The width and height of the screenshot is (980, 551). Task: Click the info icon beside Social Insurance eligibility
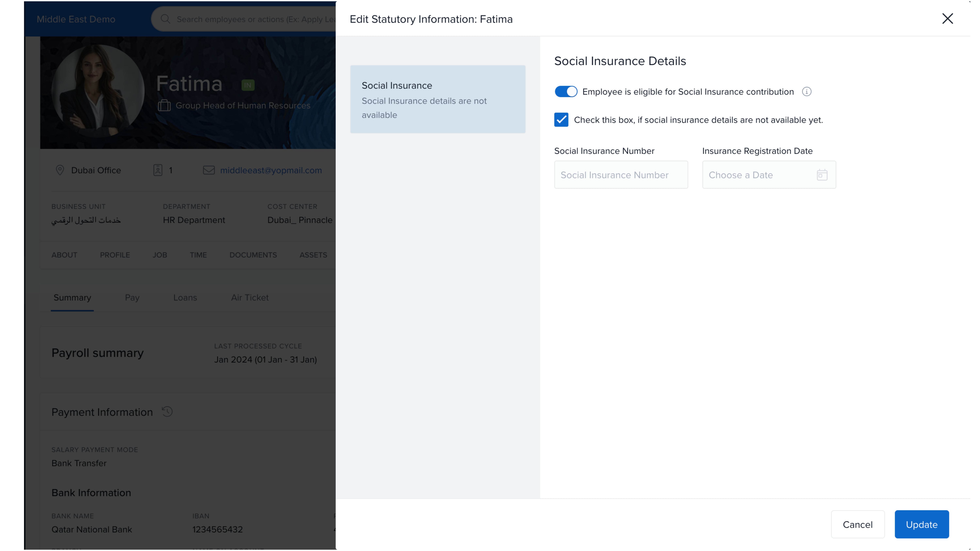click(x=806, y=92)
